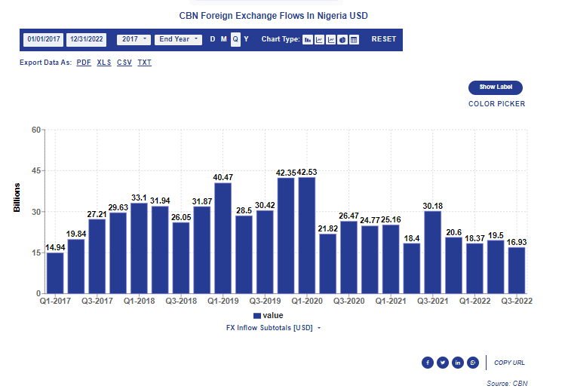Image resolution: width=568 pixels, height=392 pixels.
Task: Export data as CSV
Action: tap(124, 63)
